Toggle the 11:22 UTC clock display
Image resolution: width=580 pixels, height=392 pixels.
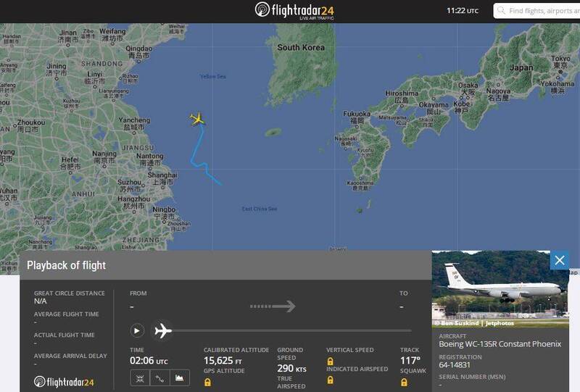(463, 11)
